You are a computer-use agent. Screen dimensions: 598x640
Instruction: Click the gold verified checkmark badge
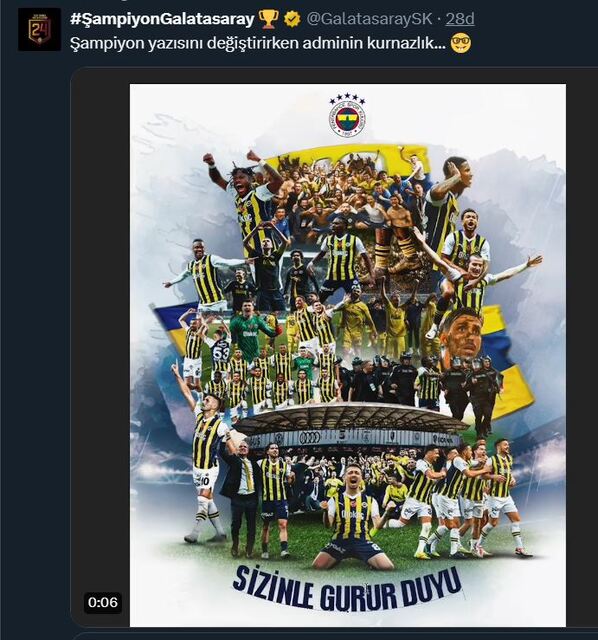click(x=292, y=19)
